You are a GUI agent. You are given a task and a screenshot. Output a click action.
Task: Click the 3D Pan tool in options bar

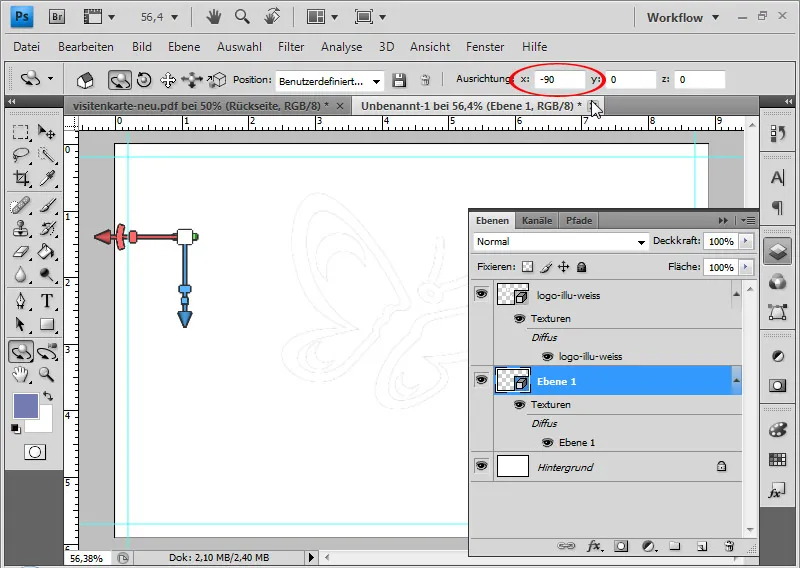pyautogui.click(x=168, y=80)
